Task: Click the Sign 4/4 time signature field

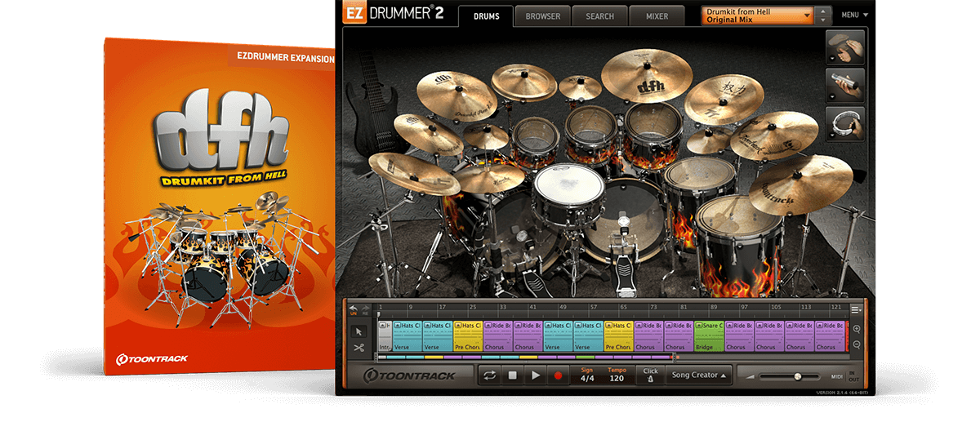Action: [586, 375]
